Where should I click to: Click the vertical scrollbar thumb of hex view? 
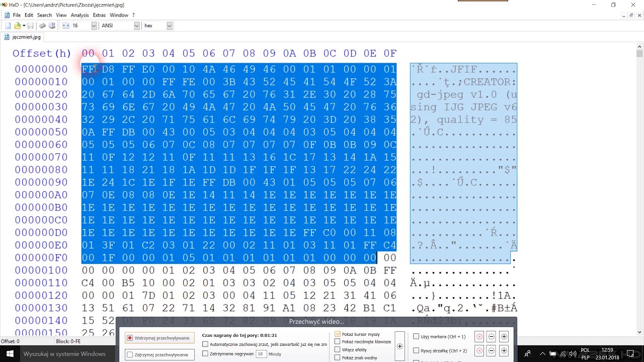639,53
